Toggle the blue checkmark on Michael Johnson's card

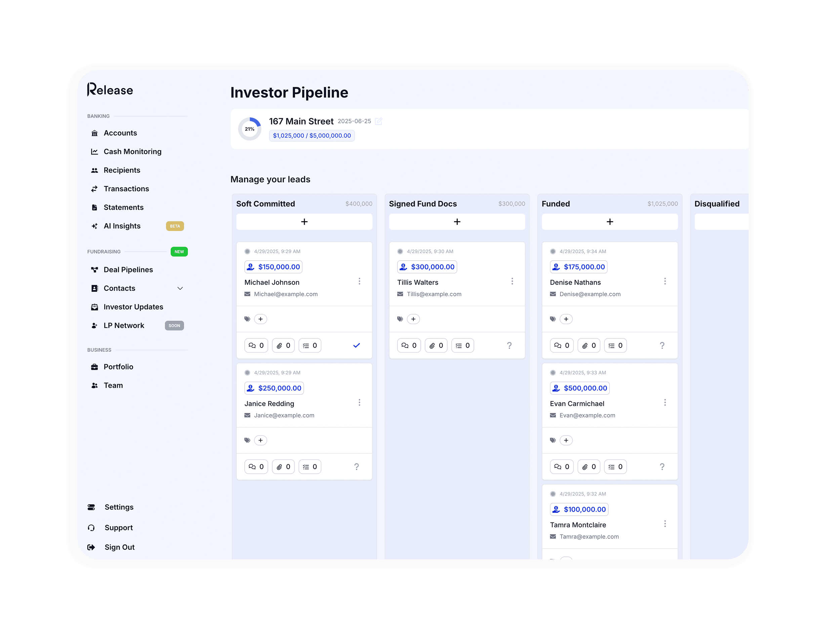[356, 346]
